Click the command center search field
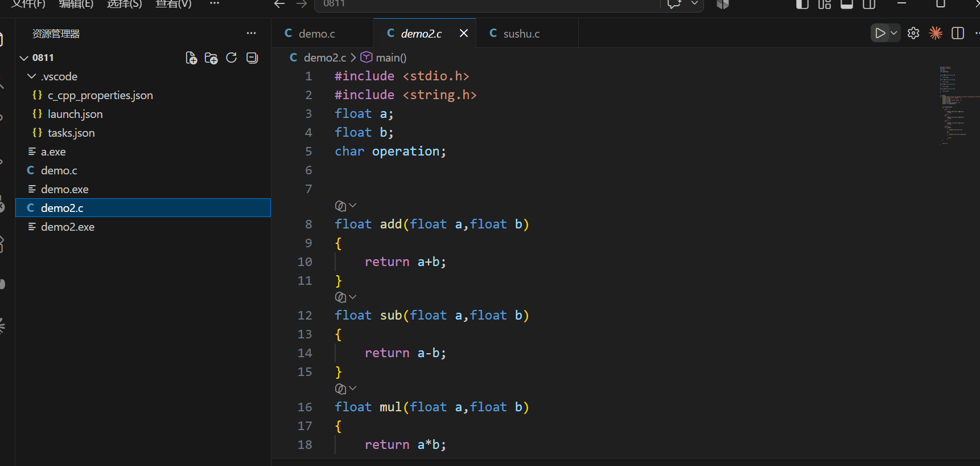 point(487,5)
